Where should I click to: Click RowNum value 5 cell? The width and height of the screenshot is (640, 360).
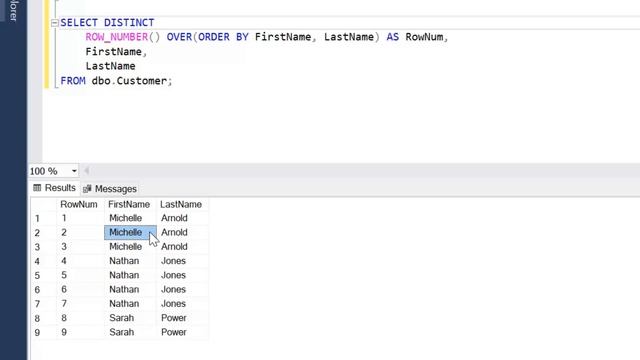(80, 275)
